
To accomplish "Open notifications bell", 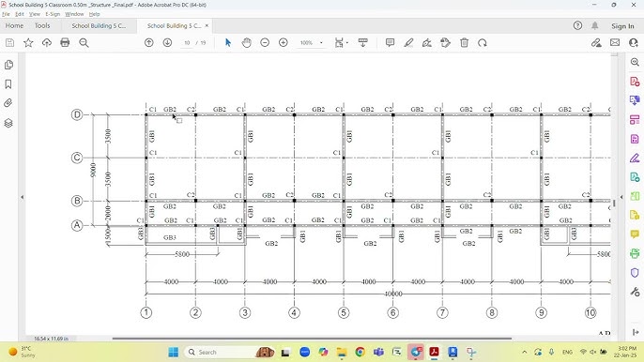I will (x=595, y=25).
